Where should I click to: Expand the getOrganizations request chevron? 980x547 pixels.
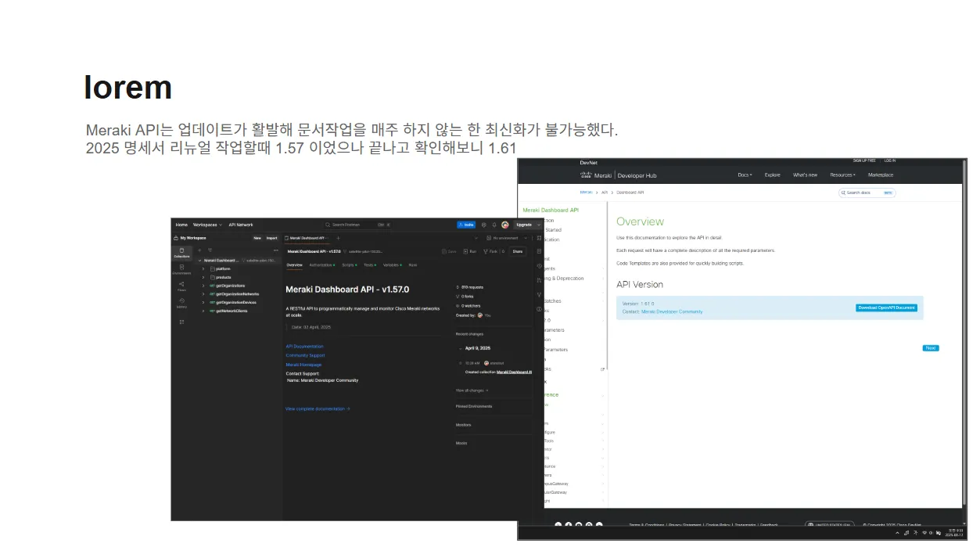tap(203, 286)
